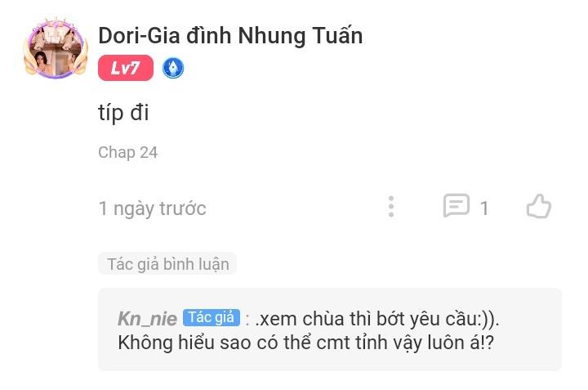Tap the pink Lv7 level badge

(x=126, y=68)
